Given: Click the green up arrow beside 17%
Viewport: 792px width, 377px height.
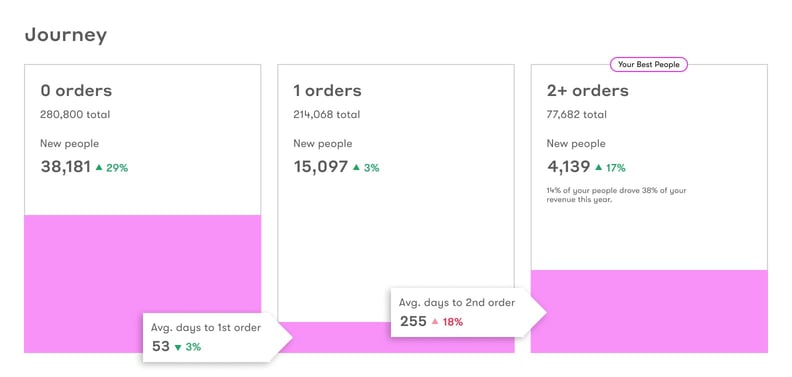Looking at the screenshot, I should coord(599,167).
